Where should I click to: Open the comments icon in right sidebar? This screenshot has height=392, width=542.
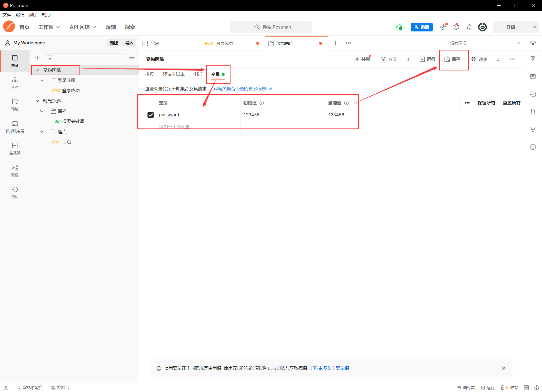point(533,77)
